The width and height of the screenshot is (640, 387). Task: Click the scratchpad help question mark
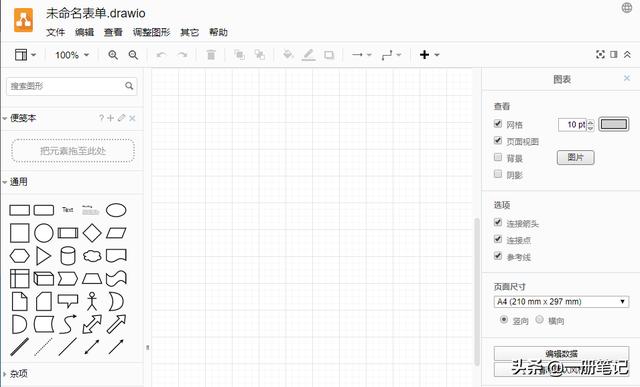click(x=101, y=118)
